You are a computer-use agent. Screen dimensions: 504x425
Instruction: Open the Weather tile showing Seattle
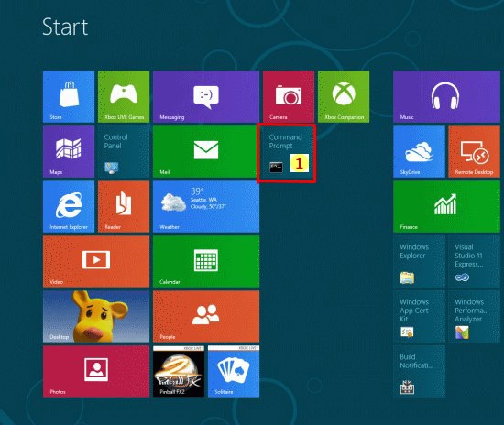(206, 207)
